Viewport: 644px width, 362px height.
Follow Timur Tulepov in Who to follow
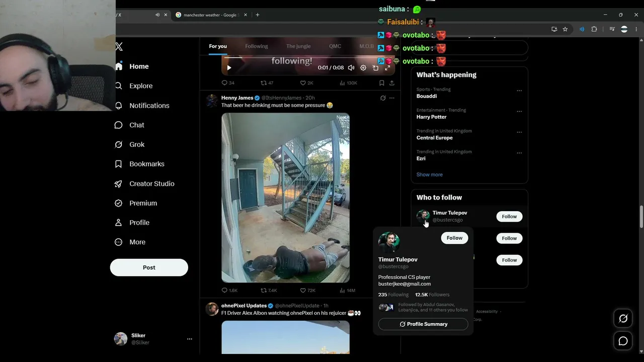coord(509,217)
